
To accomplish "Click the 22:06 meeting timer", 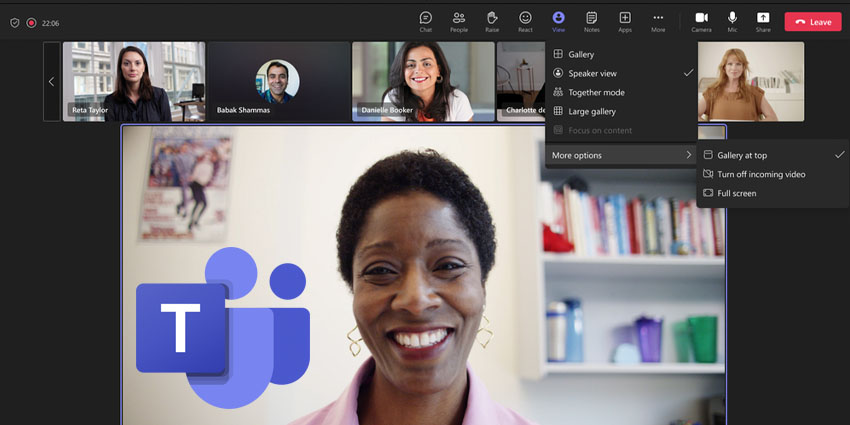I will click(x=50, y=23).
